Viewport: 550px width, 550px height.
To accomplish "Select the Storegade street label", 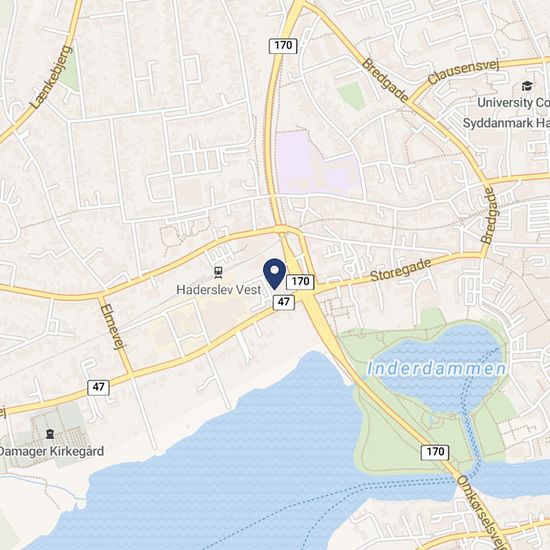I will (401, 270).
